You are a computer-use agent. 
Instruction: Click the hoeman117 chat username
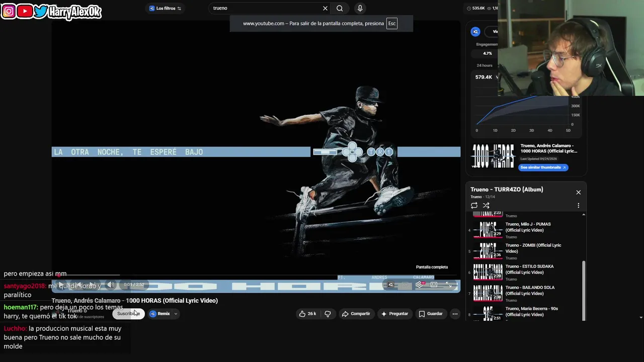coord(20,307)
